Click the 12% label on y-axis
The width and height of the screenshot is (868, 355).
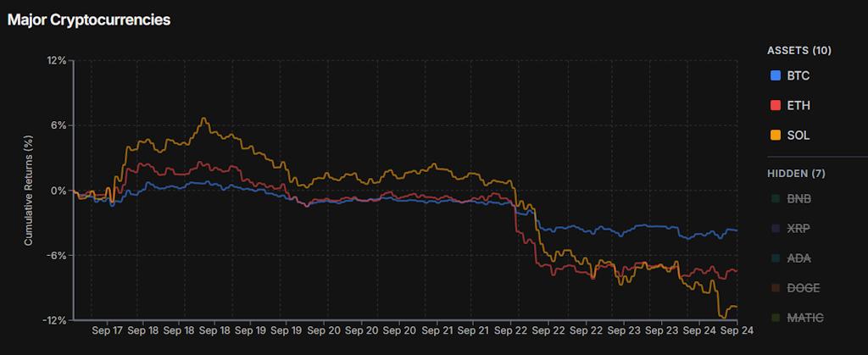[x=57, y=61]
